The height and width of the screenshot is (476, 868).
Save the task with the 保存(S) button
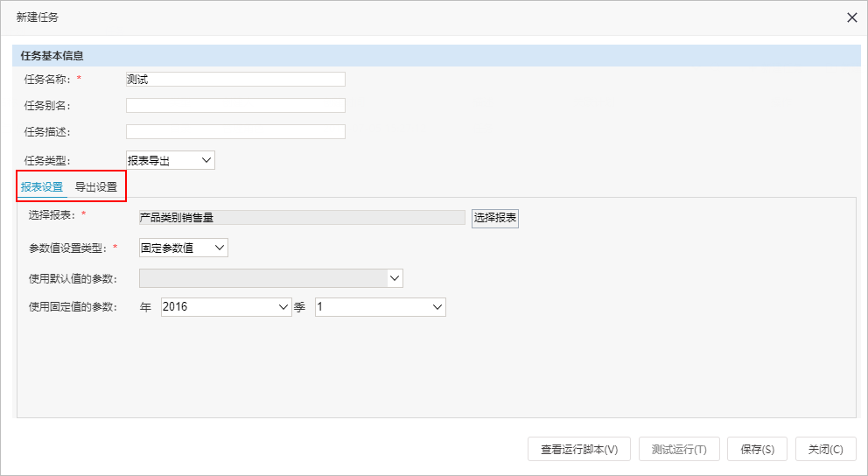pyautogui.click(x=757, y=450)
